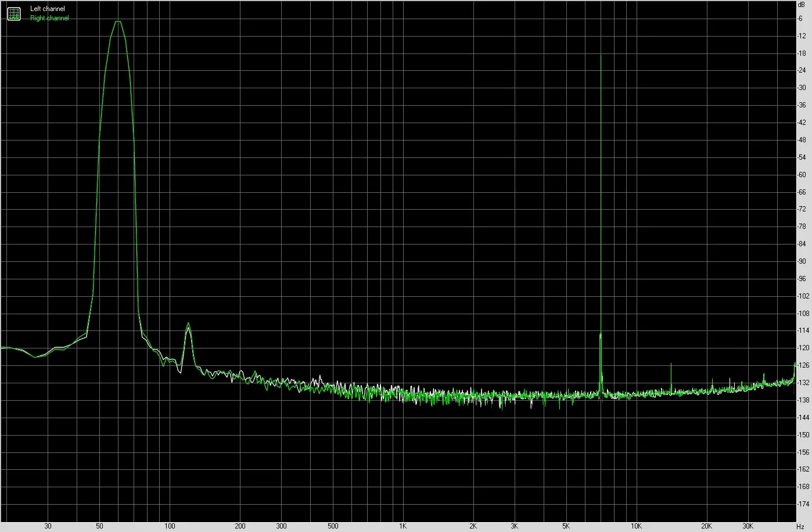Select the "Right channel" legend label

[49, 18]
